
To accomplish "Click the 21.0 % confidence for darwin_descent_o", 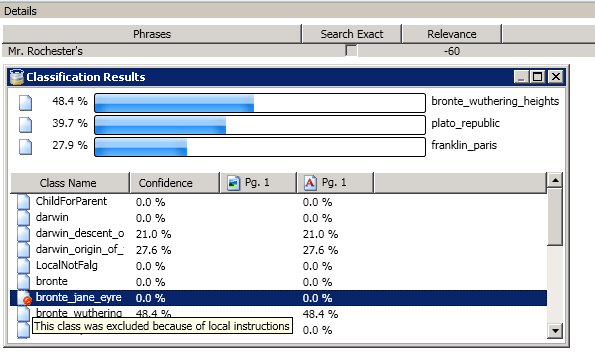I will coord(153,234).
